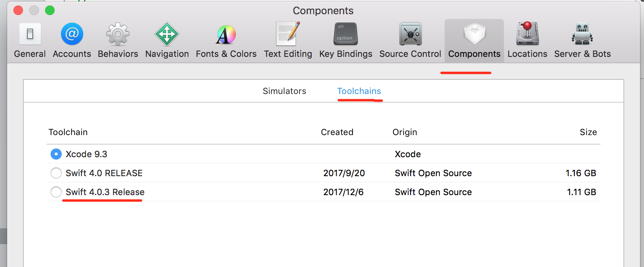Close the Components preferences window
The image size is (644, 267).
click(18, 10)
